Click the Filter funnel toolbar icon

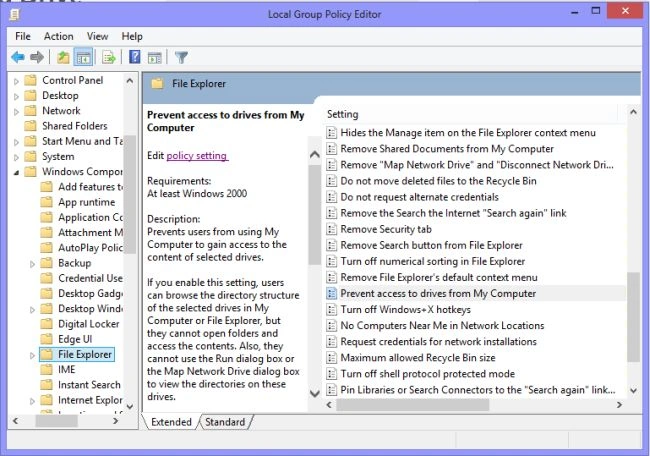tap(181, 57)
